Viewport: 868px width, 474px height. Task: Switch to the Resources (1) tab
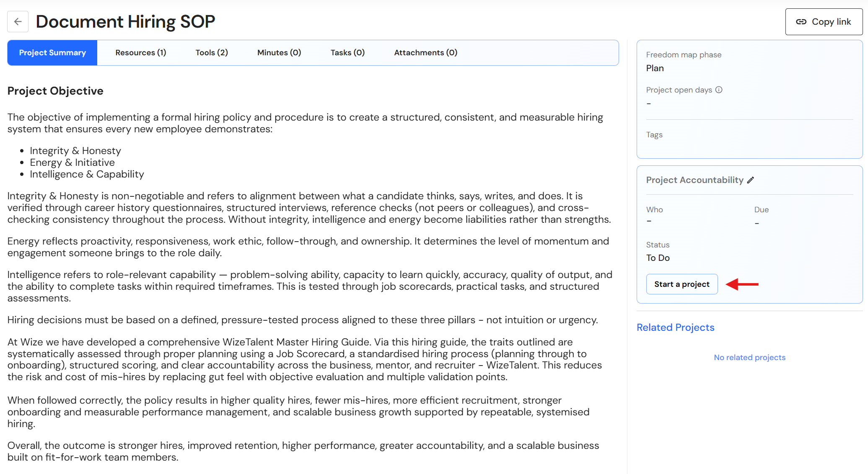pos(141,53)
